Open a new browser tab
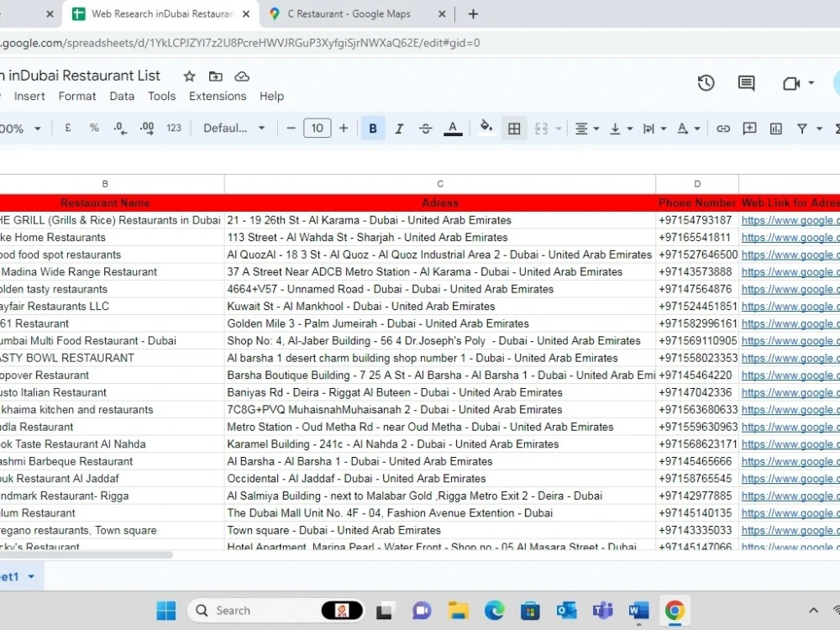Viewport: 840px width, 630px height. coord(472,14)
